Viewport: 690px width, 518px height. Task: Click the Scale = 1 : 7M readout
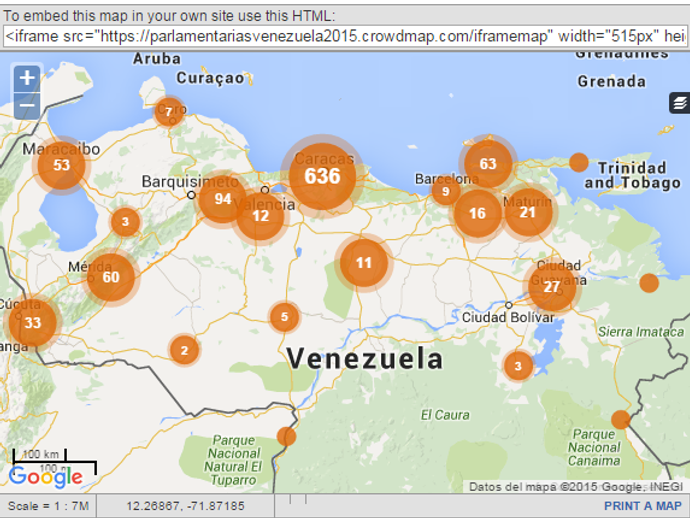(x=48, y=506)
